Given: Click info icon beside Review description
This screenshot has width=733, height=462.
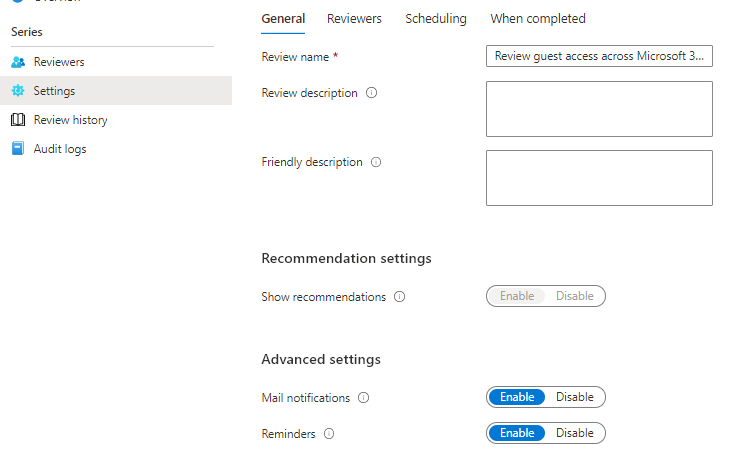Looking at the screenshot, I should point(372,93).
